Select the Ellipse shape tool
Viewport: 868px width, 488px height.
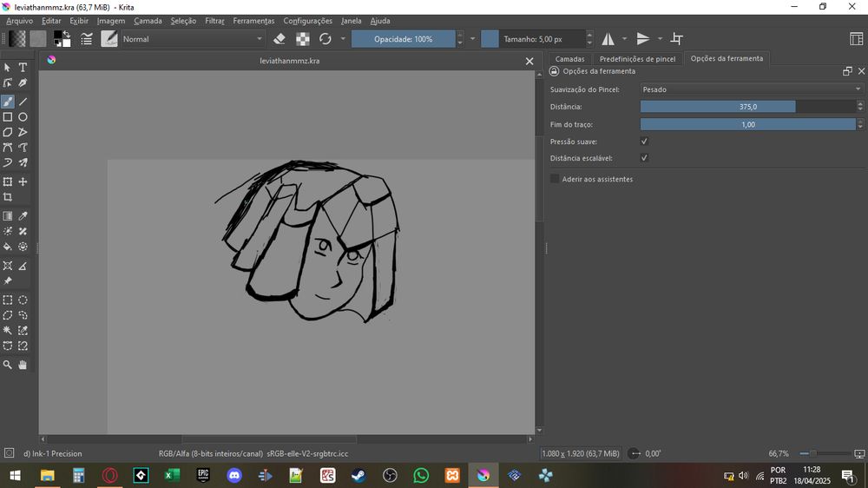click(23, 116)
